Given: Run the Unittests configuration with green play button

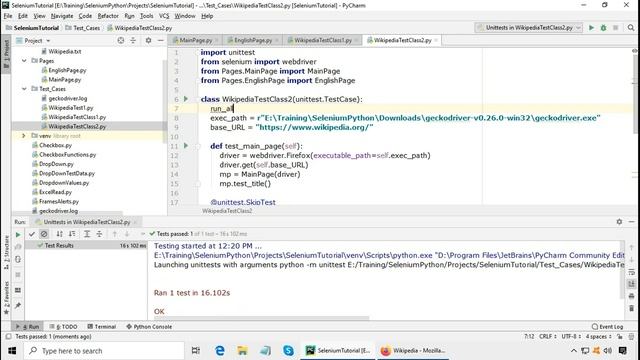Looking at the screenshot, I should 591,28.
